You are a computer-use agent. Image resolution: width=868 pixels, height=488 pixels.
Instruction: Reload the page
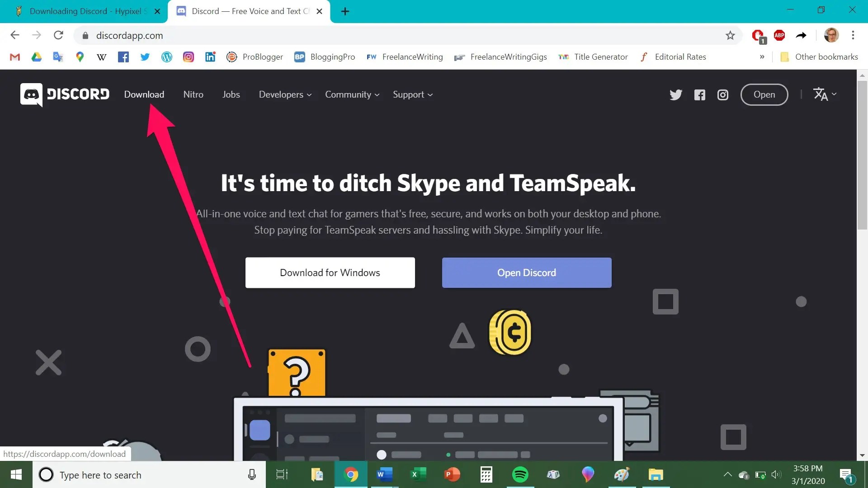(58, 35)
